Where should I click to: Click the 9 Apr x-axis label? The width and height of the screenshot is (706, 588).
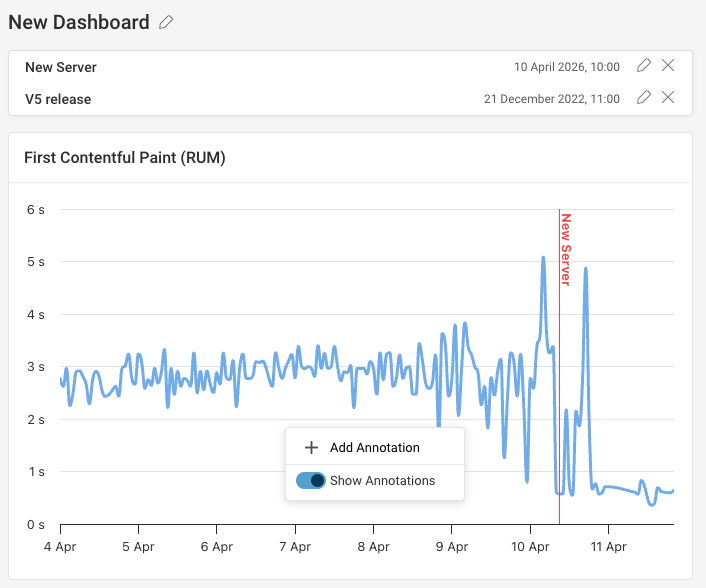point(452,547)
